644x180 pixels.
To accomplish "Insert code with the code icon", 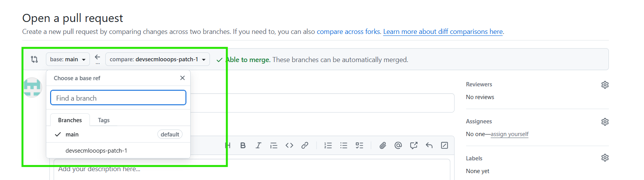I will [289, 145].
